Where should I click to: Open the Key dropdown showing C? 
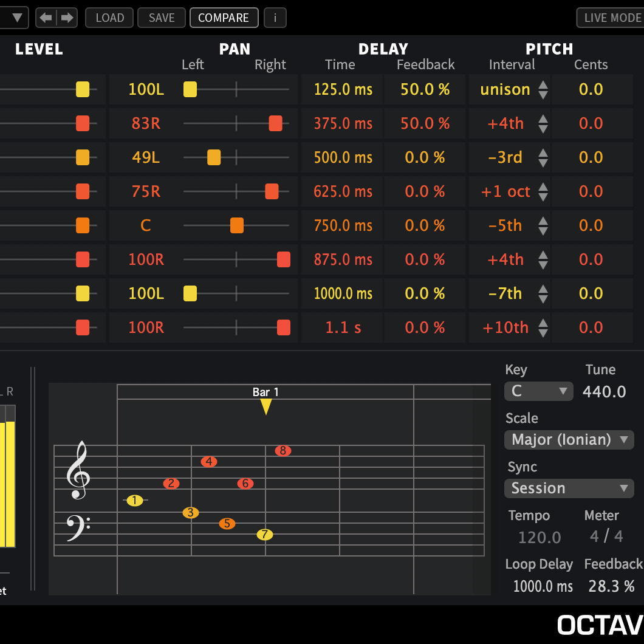coord(538,391)
